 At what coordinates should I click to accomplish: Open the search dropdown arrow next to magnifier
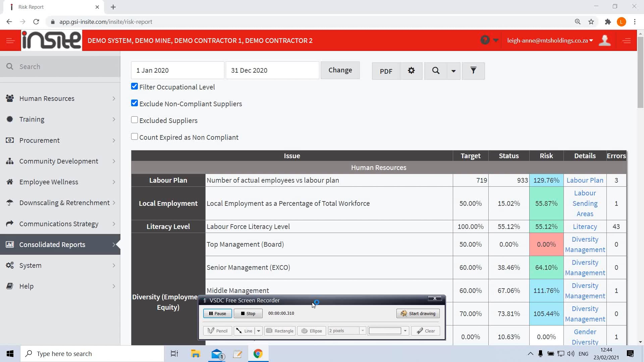(x=453, y=71)
